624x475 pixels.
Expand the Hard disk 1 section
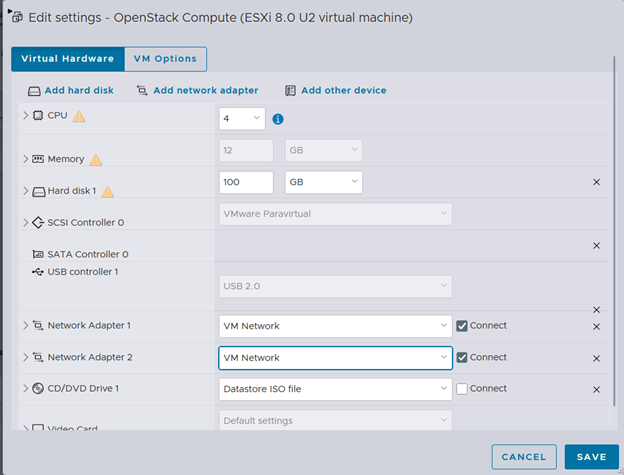click(26, 191)
